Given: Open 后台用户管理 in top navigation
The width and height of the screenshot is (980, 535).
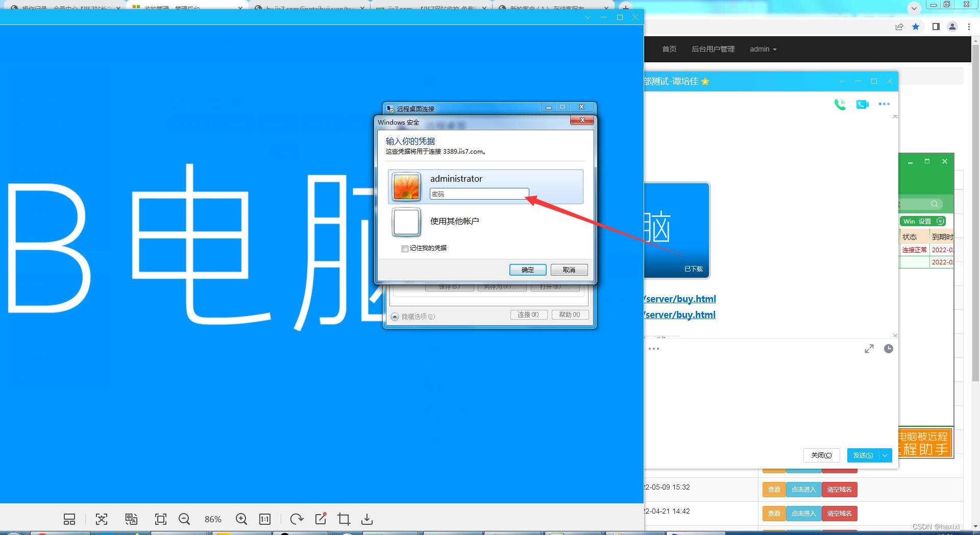Looking at the screenshot, I should tap(713, 49).
